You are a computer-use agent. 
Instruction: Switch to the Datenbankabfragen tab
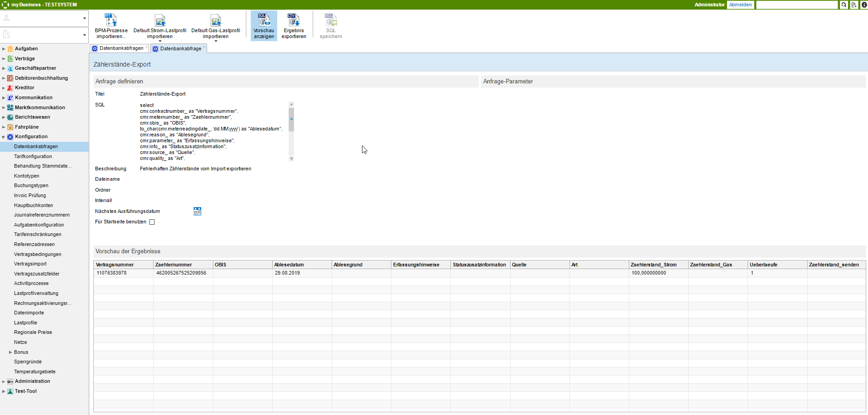point(121,48)
